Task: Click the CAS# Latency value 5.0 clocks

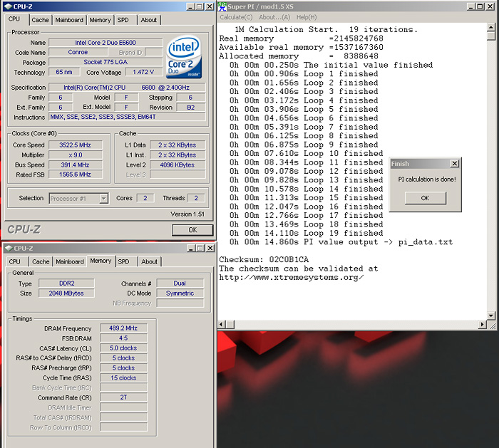Action: point(123,348)
